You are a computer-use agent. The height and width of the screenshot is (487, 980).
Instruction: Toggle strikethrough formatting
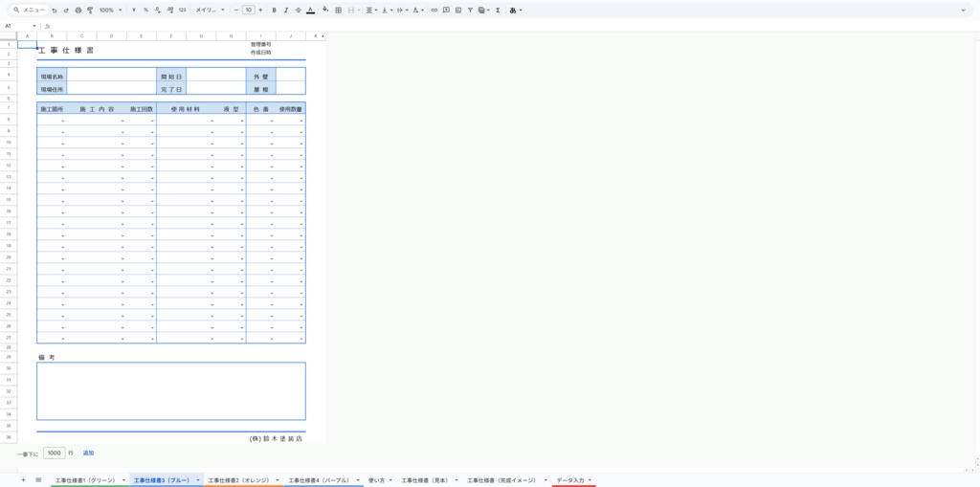pos(299,10)
